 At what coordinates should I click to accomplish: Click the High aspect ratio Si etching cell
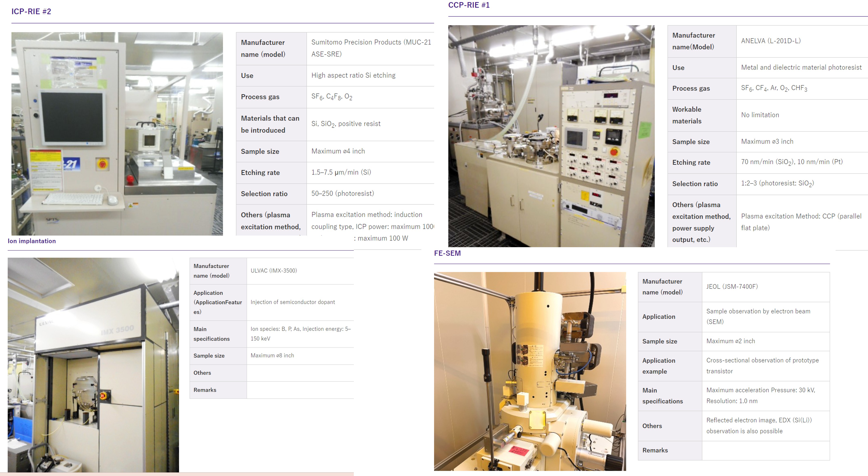tap(370, 75)
